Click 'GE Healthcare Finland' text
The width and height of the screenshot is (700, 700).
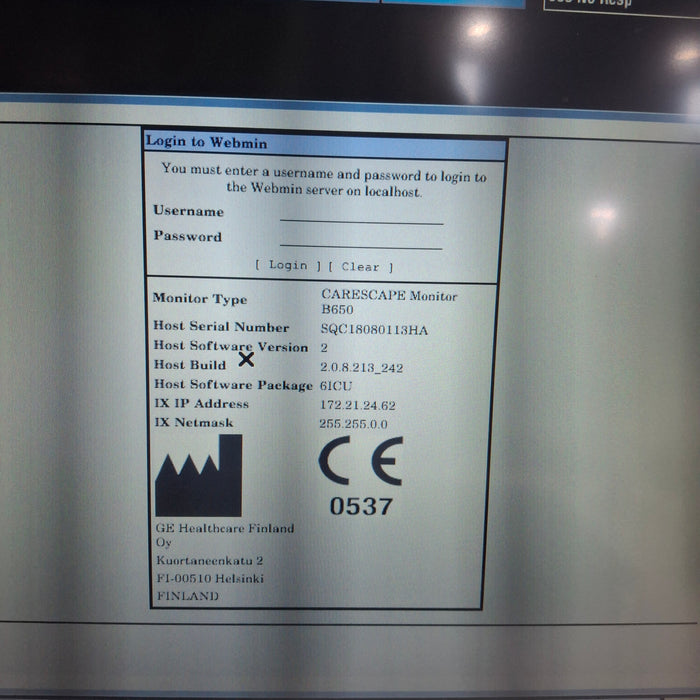click(x=225, y=529)
